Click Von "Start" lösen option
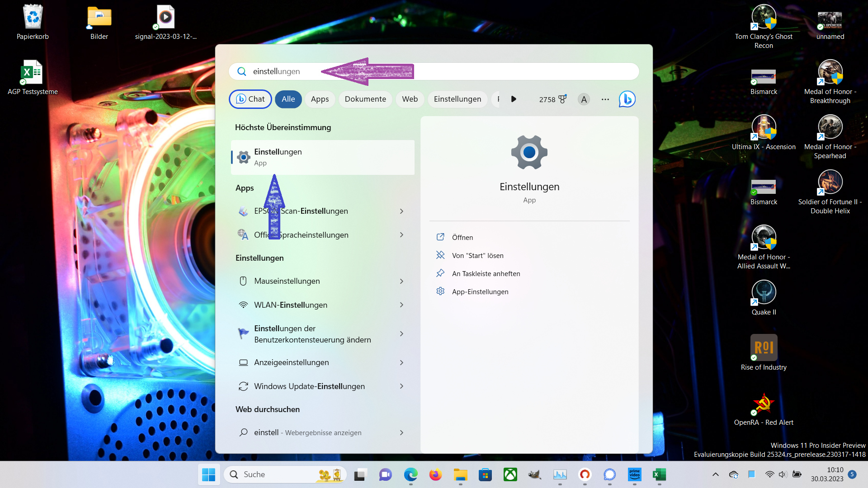 [477, 255]
